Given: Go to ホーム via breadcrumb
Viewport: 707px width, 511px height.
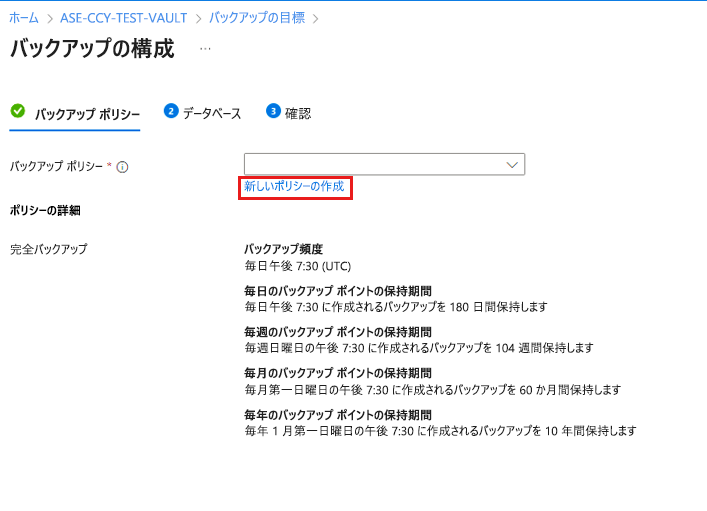Looking at the screenshot, I should pyautogui.click(x=24, y=18).
